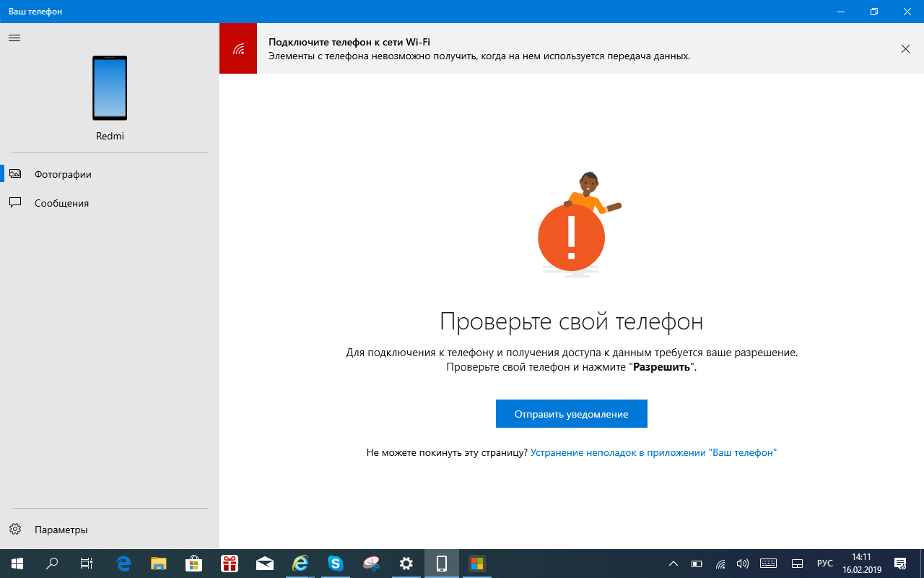Viewport: 924px width, 578px height.
Task: Launch Microsoft Edge from taskbar
Action: click(123, 564)
